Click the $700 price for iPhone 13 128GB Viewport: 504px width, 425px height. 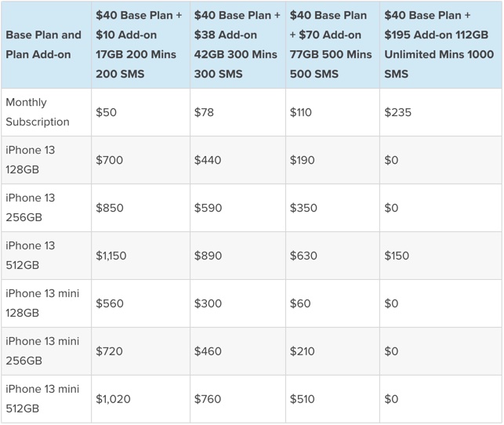pyautogui.click(x=109, y=160)
